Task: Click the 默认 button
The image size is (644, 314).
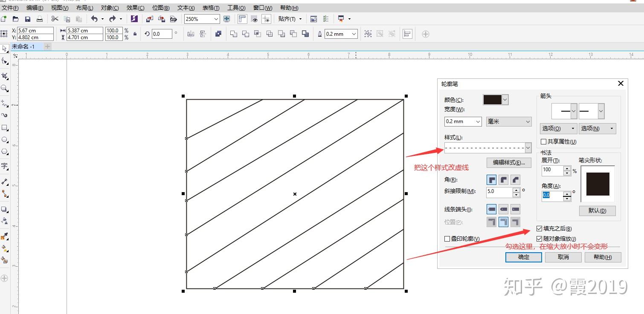Action: (597, 210)
